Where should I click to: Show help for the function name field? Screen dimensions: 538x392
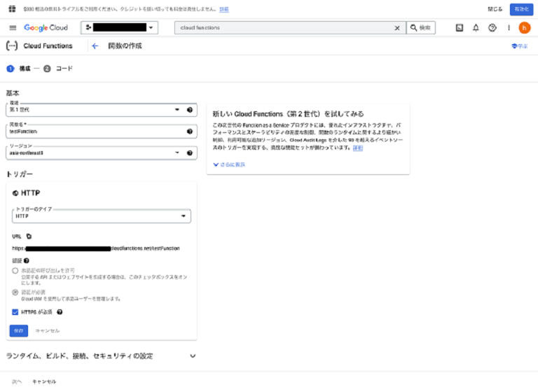(190, 132)
